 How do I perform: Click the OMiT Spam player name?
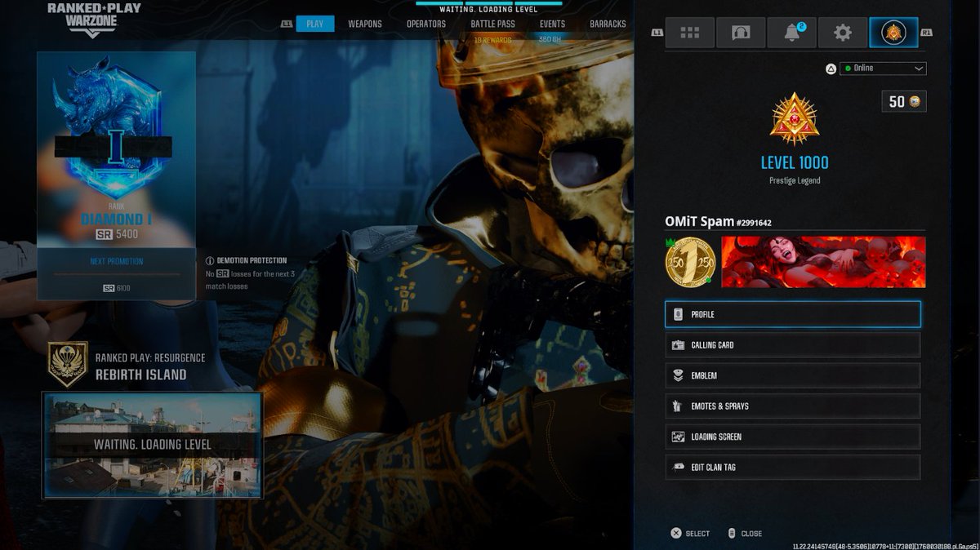(700, 221)
